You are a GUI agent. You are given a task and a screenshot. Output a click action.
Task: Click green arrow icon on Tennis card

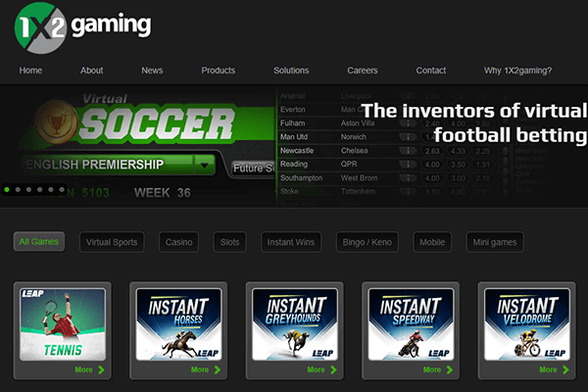pos(101,369)
